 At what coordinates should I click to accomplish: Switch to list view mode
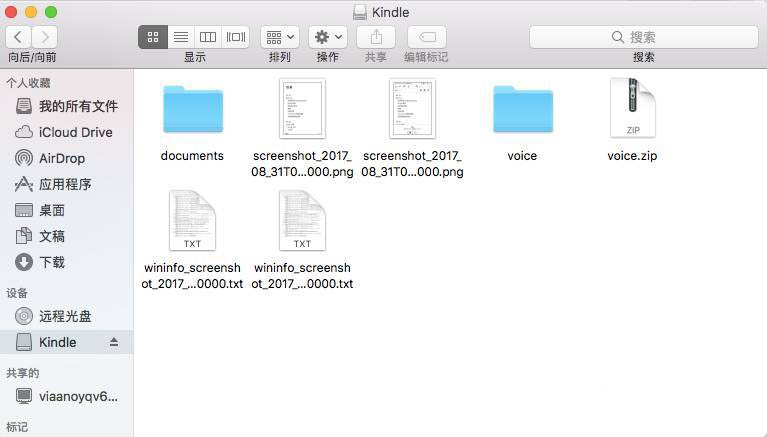[x=181, y=37]
